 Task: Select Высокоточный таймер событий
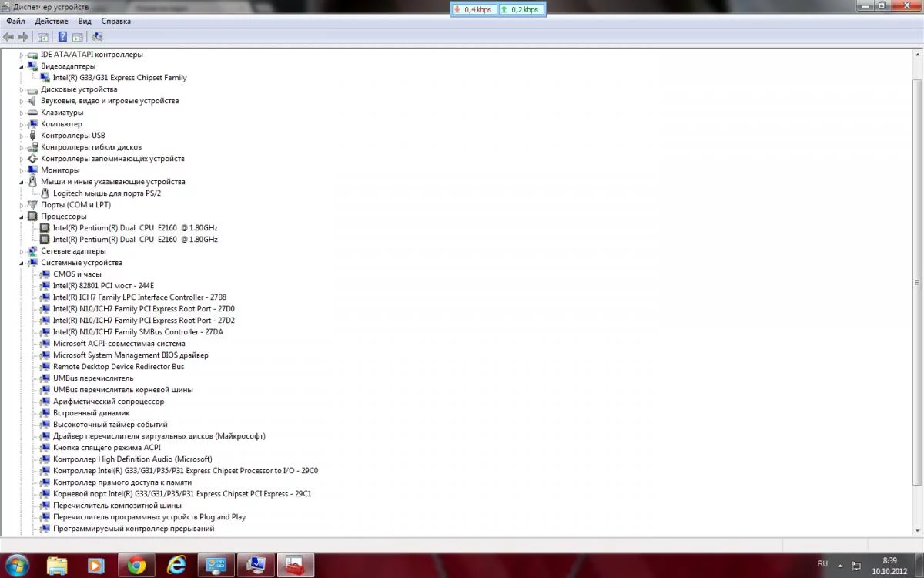click(110, 425)
